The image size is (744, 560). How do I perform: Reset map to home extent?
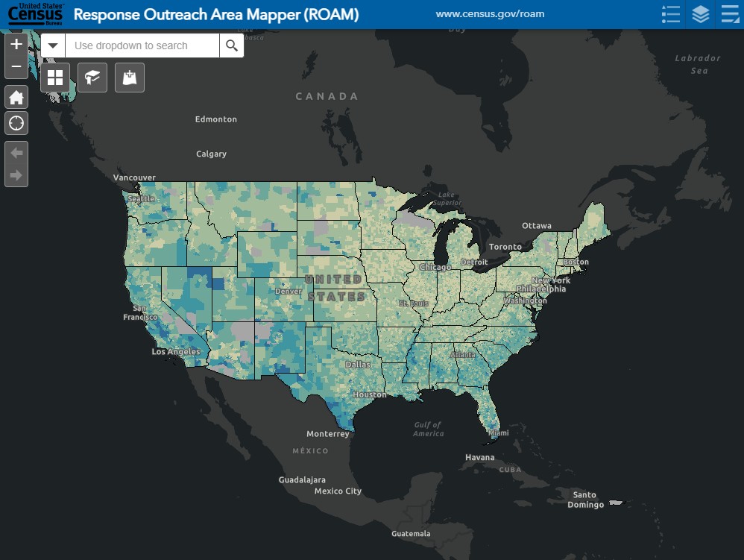tap(16, 97)
